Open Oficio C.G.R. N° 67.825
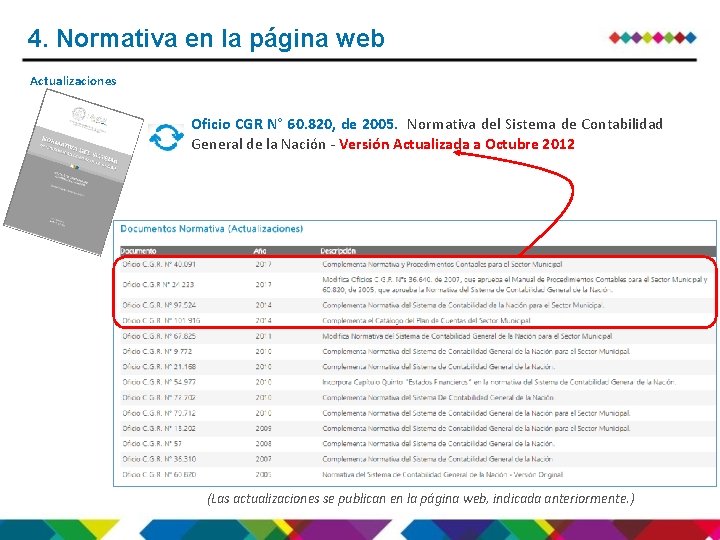The width and height of the screenshot is (720, 540). coord(159,336)
